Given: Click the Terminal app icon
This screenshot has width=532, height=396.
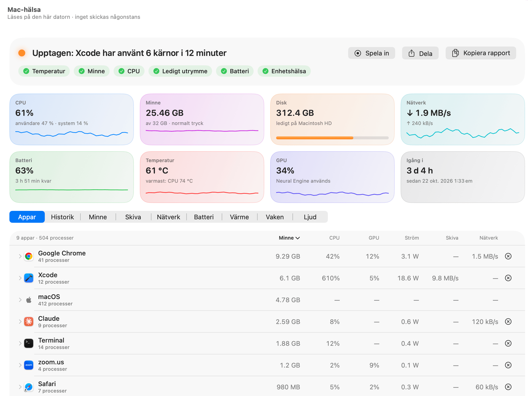Looking at the screenshot, I should pyautogui.click(x=29, y=344).
